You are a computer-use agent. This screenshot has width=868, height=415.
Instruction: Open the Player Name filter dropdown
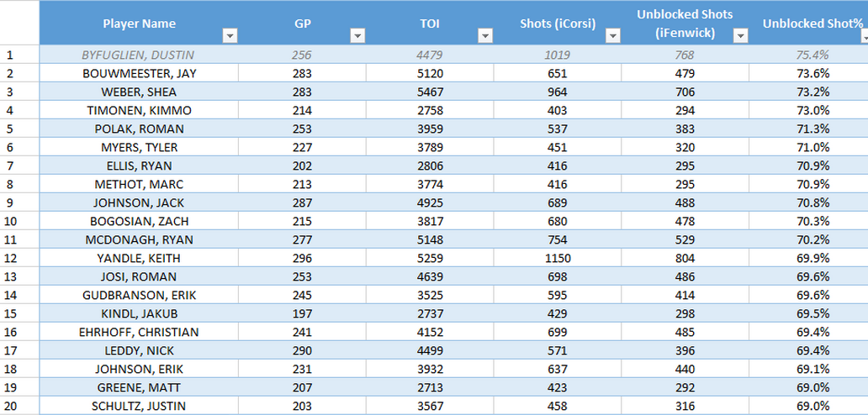(x=230, y=36)
